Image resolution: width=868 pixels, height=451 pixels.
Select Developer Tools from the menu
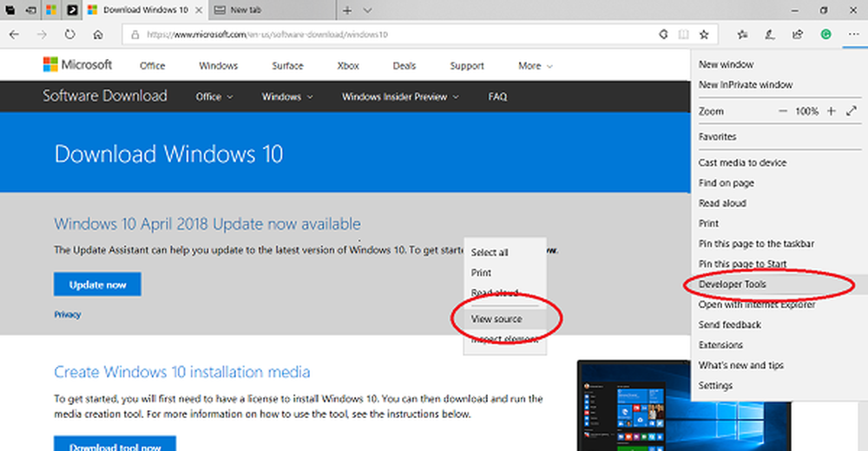733,284
